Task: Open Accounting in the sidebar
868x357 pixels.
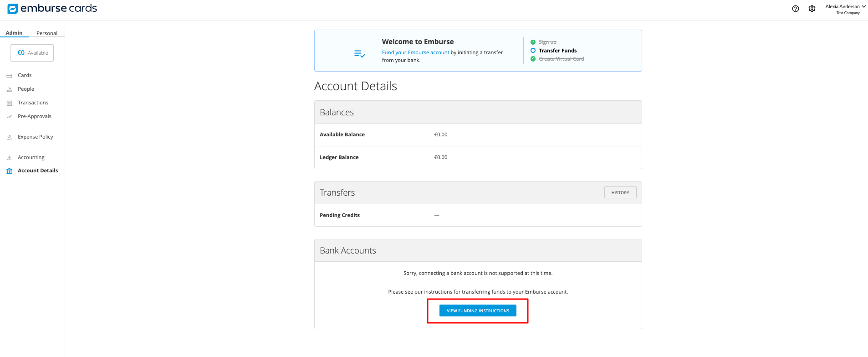Action: (x=31, y=157)
